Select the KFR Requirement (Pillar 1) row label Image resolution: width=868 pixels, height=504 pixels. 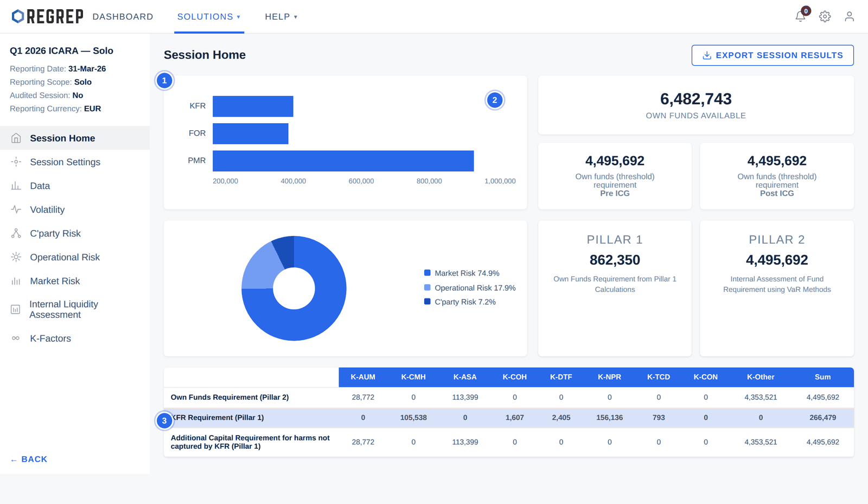pyautogui.click(x=218, y=418)
